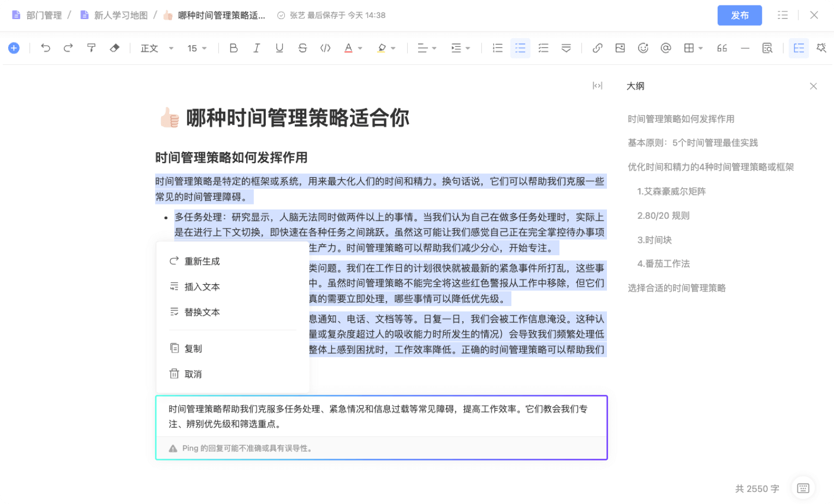Screen dimensions: 834x504
Task: Apply strikethrough formatting
Action: coord(302,48)
